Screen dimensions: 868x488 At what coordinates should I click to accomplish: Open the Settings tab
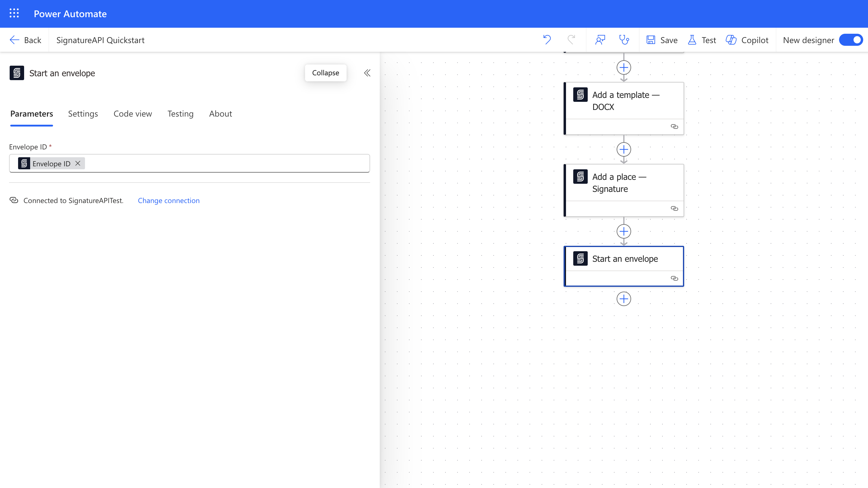point(83,114)
